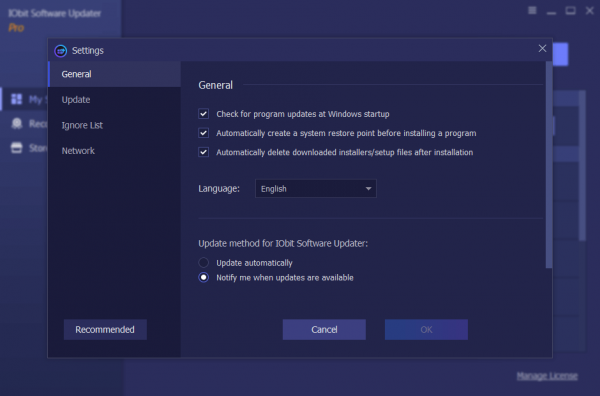
Task: Open the Language dropdown showing English
Action: click(316, 189)
